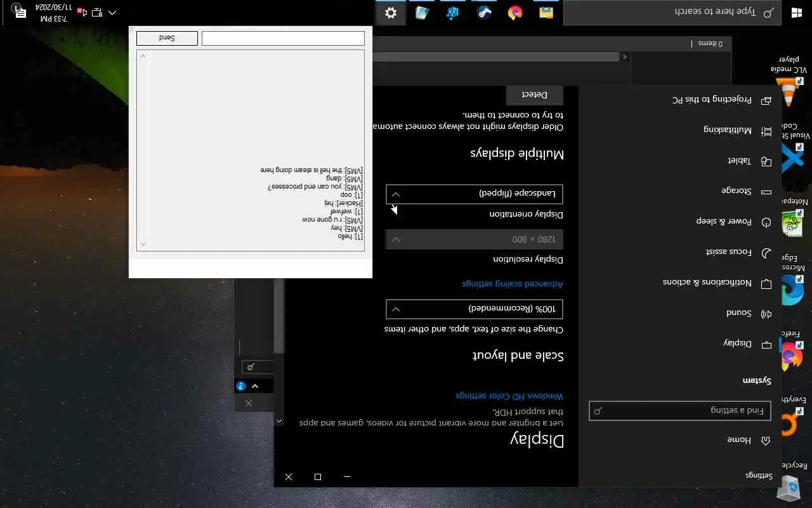
Task: Open Firefox desktop shortcut
Action: point(793,351)
